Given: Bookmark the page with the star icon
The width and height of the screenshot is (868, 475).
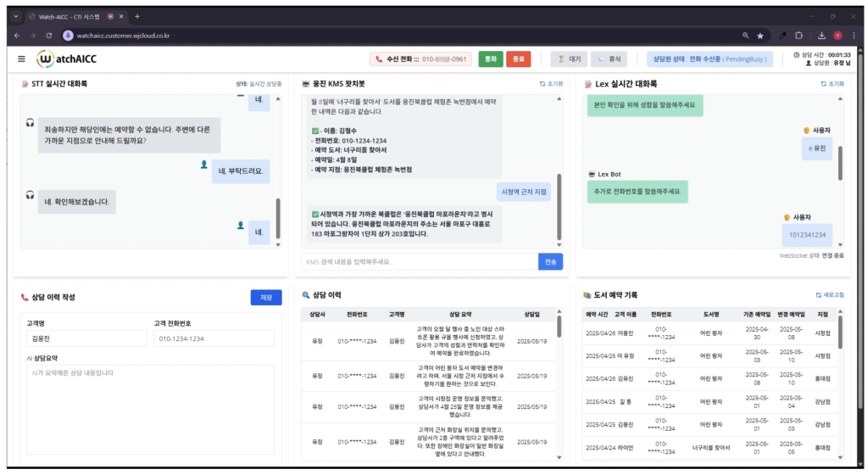Looking at the screenshot, I should pos(760,36).
